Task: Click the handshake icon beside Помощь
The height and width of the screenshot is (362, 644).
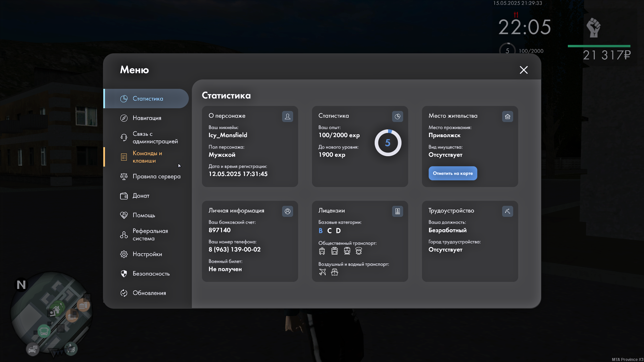Action: [124, 215]
